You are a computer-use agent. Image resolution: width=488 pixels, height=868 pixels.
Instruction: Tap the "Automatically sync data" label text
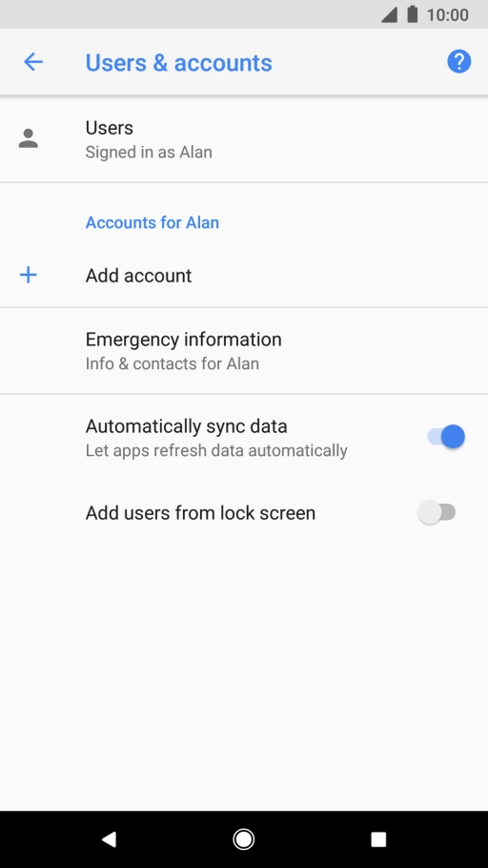coord(187,426)
